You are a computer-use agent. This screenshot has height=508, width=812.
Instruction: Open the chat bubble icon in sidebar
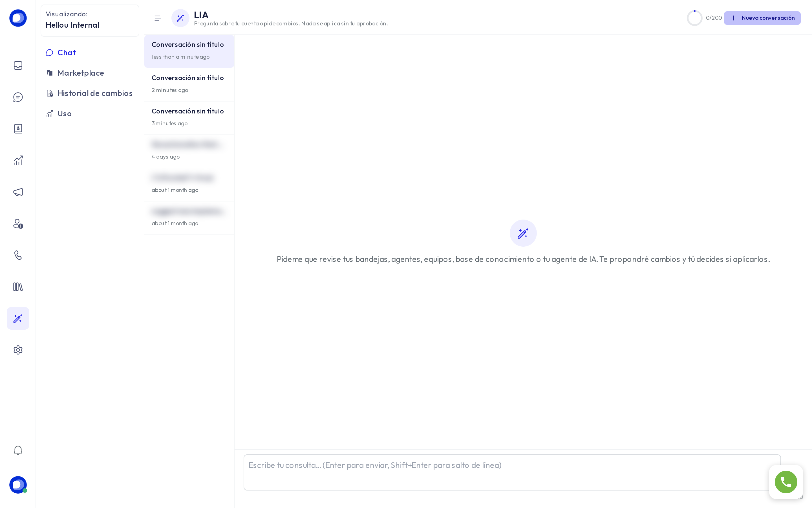pyautogui.click(x=18, y=97)
